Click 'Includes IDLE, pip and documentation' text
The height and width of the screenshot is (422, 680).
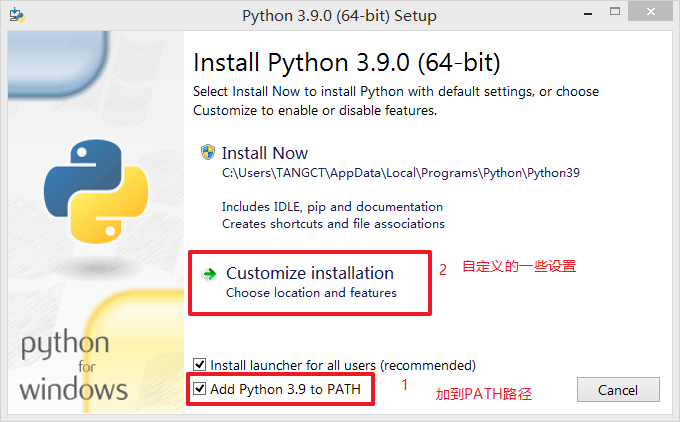click(332, 207)
